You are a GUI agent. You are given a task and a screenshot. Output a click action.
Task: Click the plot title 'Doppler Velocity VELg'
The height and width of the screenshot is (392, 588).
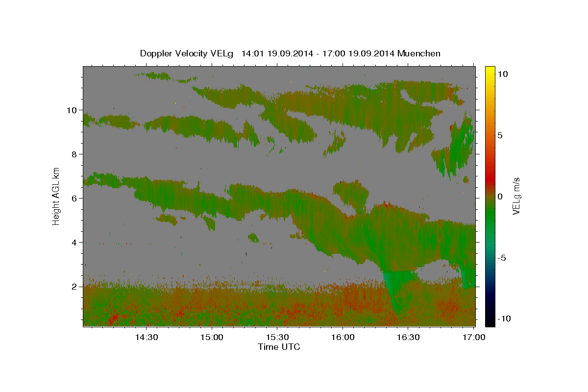point(188,53)
